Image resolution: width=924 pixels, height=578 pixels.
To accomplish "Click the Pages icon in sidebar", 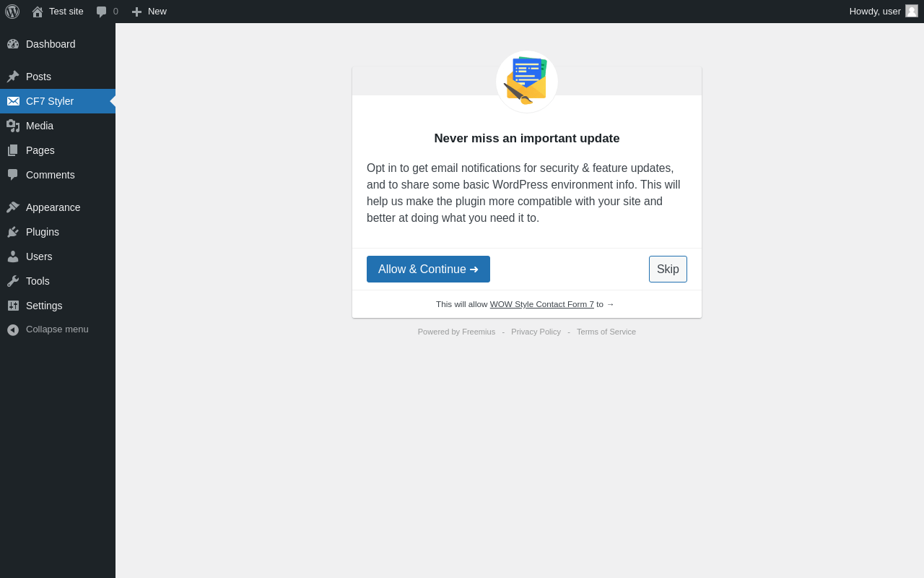I will click(13, 150).
